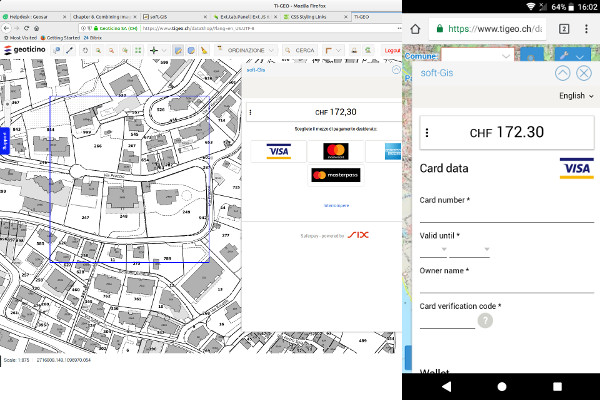Select the green crosshair pan tool

coord(154,50)
